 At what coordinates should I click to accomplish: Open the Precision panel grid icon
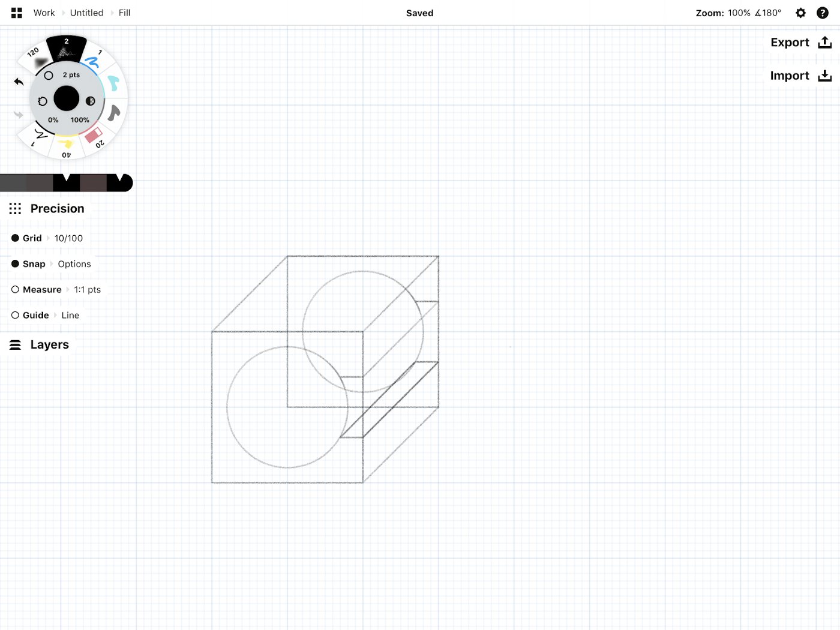pyautogui.click(x=15, y=208)
